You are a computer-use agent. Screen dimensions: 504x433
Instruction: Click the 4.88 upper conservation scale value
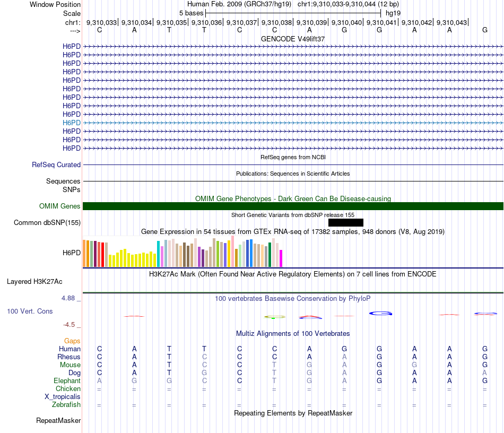[x=68, y=298]
